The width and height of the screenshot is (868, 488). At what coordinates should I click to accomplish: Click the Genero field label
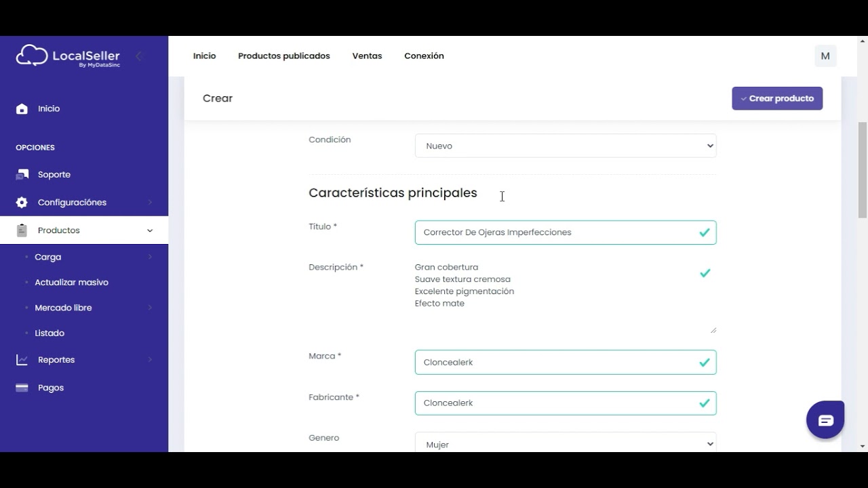323,438
